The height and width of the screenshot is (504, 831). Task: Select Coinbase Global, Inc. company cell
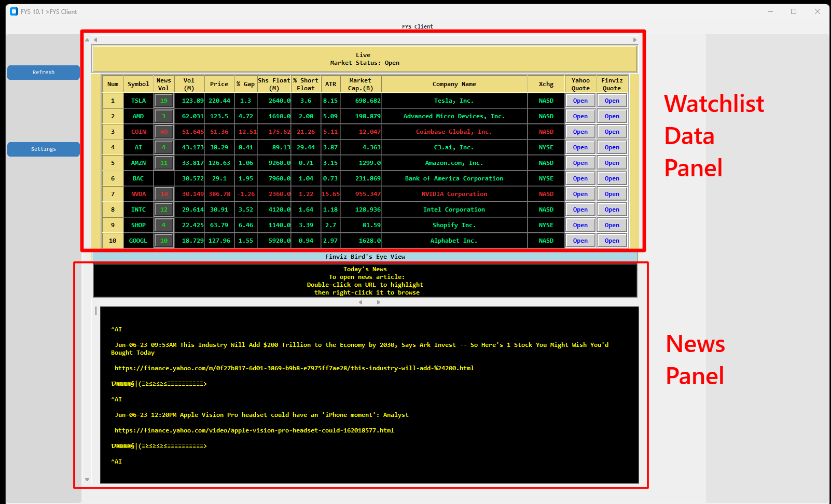tap(454, 132)
